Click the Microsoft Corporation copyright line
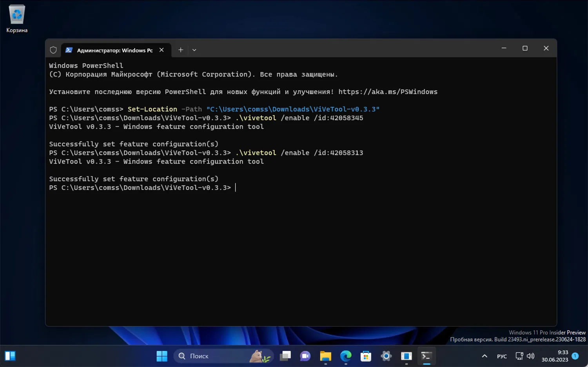The image size is (588, 367). 193,74
